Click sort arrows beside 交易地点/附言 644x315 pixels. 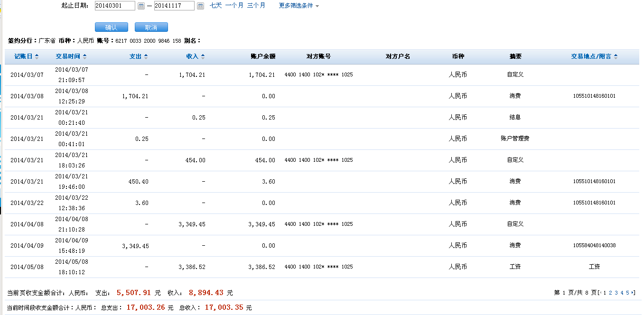616,56
